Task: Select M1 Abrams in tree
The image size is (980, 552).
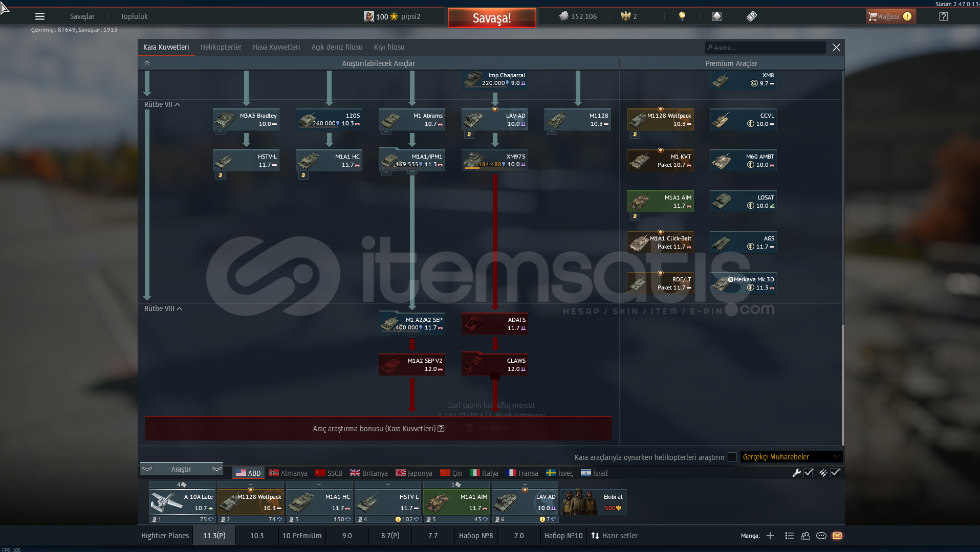Action: coord(412,120)
